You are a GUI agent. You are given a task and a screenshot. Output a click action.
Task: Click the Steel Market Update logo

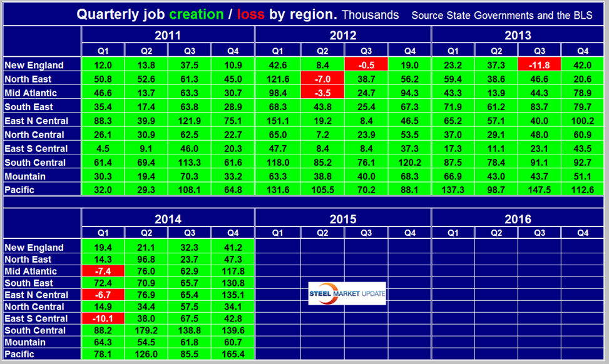coord(347,294)
